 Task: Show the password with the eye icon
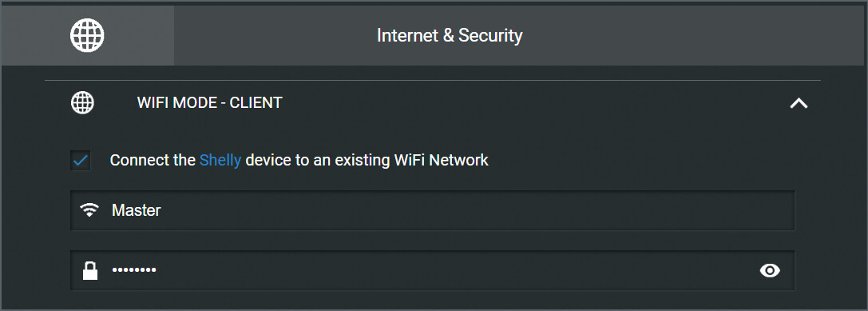tap(770, 270)
